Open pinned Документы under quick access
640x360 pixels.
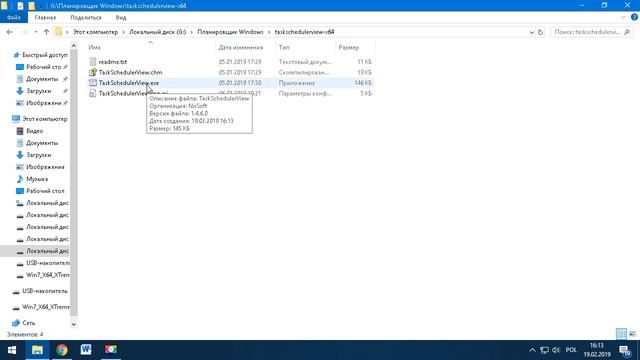pyautogui.click(x=42, y=79)
